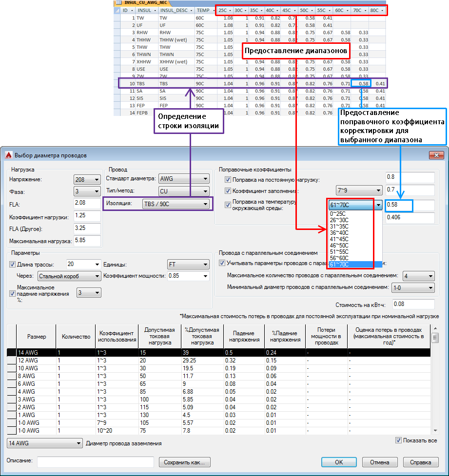Open the TEMP column header filter arrow
Viewport: 449px width, 476px height.
pyautogui.click(x=214, y=11)
